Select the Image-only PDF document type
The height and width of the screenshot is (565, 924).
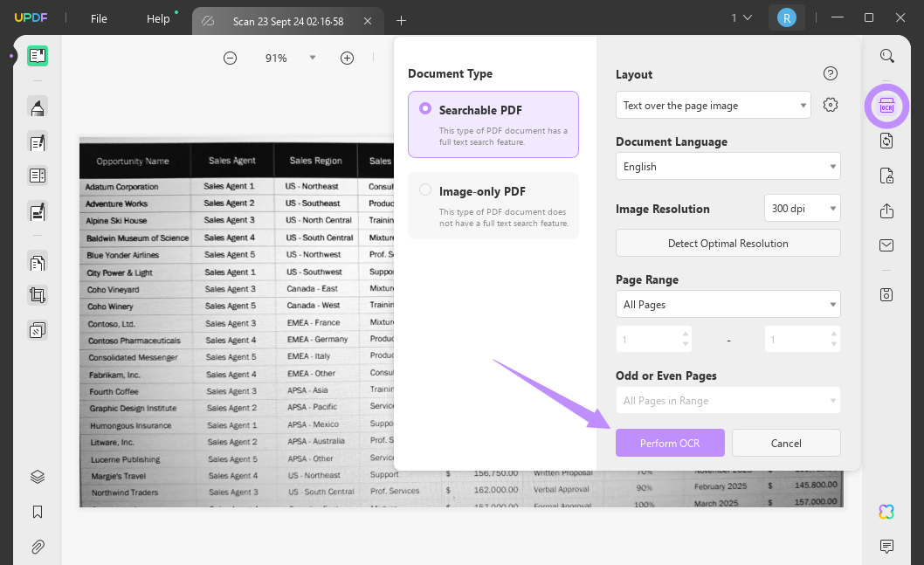tap(493, 205)
